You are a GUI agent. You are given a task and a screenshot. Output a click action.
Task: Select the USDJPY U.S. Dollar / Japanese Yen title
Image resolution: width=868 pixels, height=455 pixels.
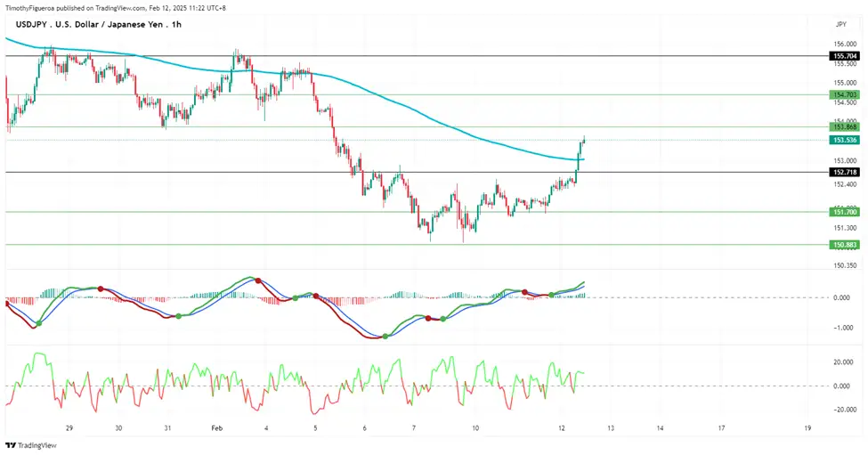click(x=99, y=24)
